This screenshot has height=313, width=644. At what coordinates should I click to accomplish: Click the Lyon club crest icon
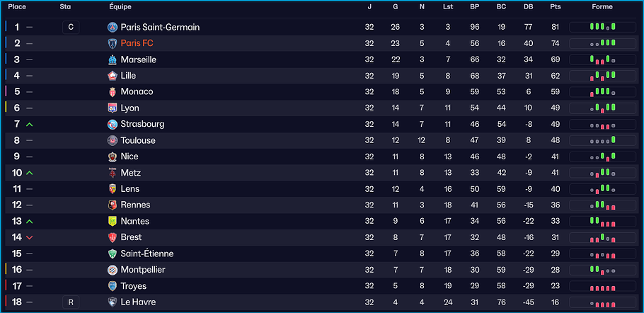pyautogui.click(x=113, y=108)
